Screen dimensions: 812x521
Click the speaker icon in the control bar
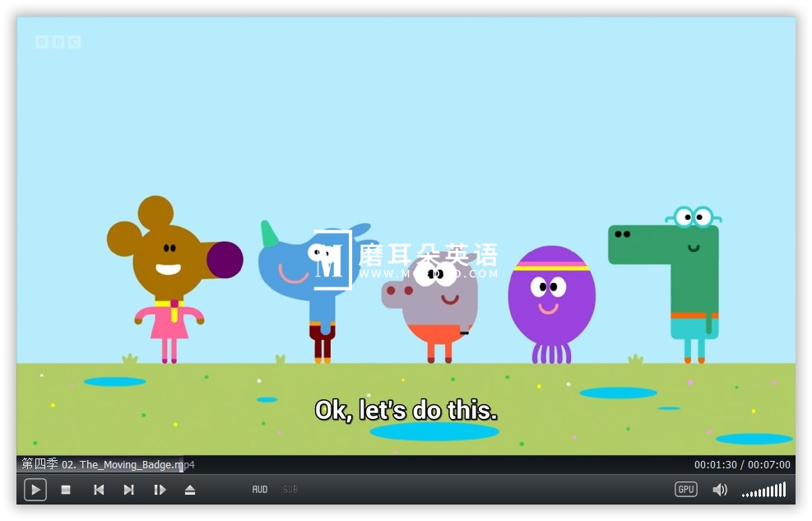pyautogui.click(x=720, y=490)
